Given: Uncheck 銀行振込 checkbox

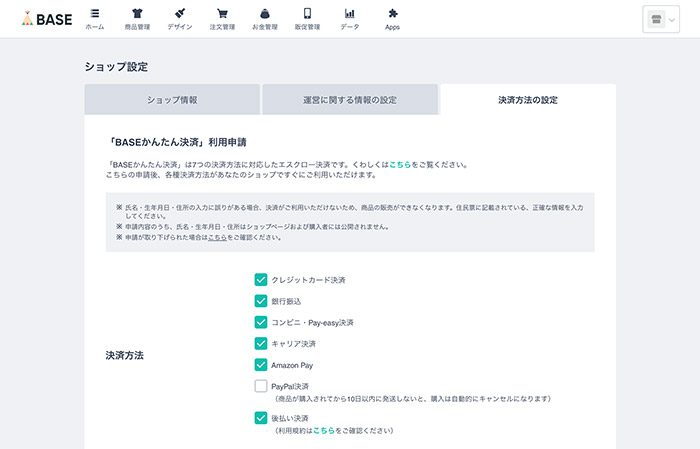Looking at the screenshot, I should (261, 301).
